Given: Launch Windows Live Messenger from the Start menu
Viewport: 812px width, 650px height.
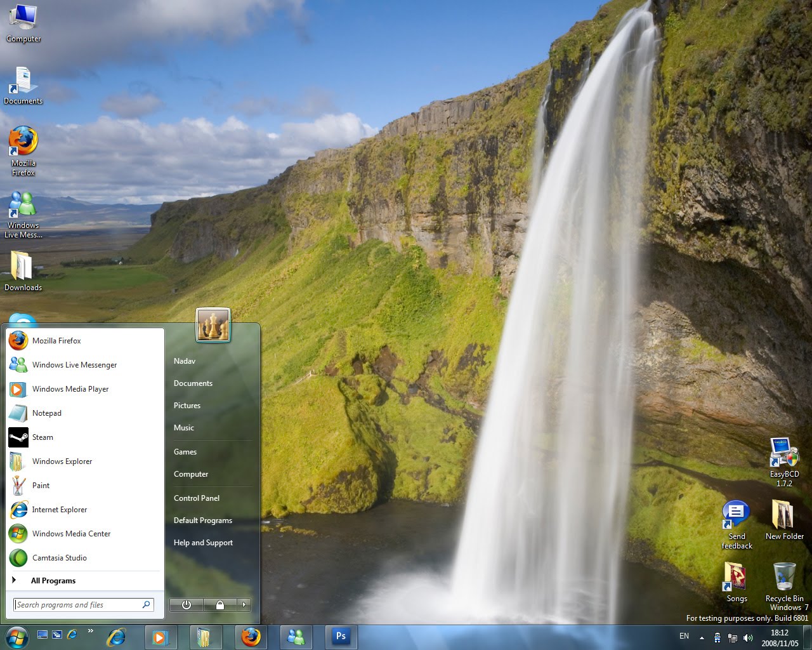Looking at the screenshot, I should pos(85,365).
